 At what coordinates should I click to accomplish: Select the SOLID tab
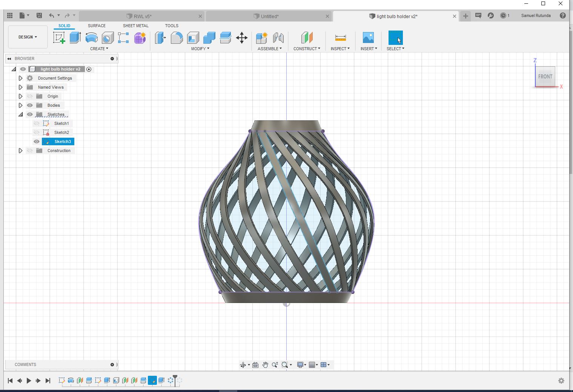point(64,26)
